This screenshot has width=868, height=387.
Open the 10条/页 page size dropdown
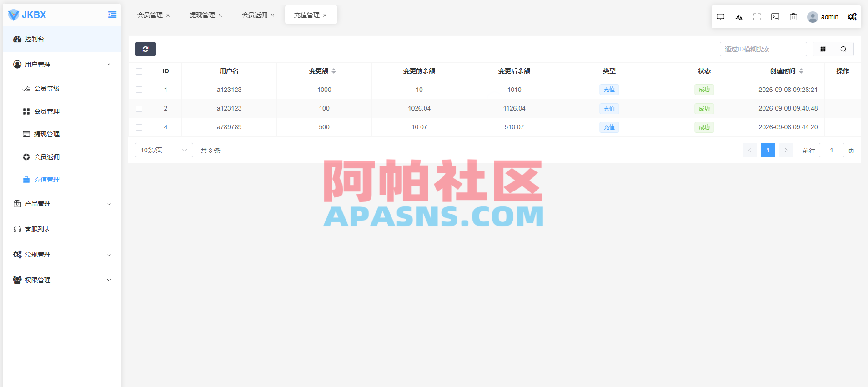click(164, 150)
